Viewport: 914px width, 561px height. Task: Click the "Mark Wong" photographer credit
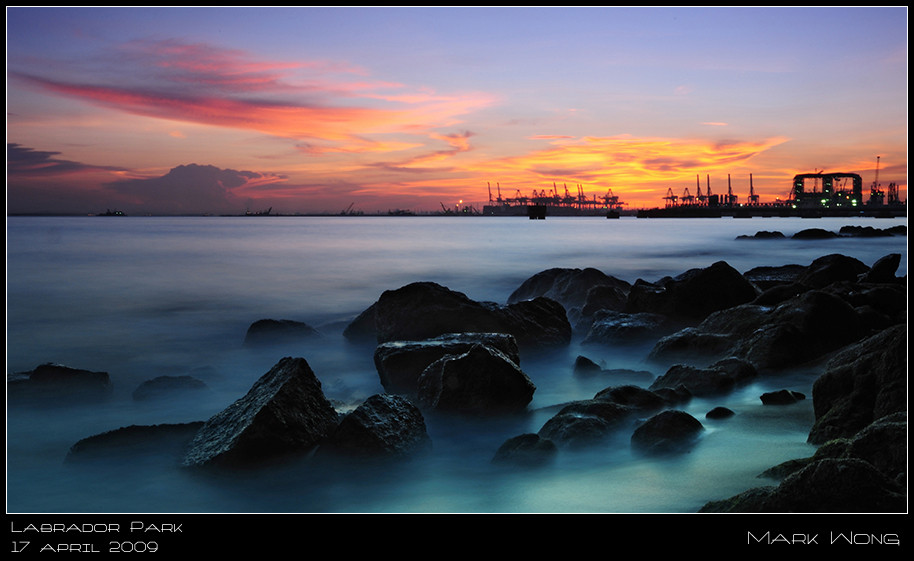click(x=823, y=538)
